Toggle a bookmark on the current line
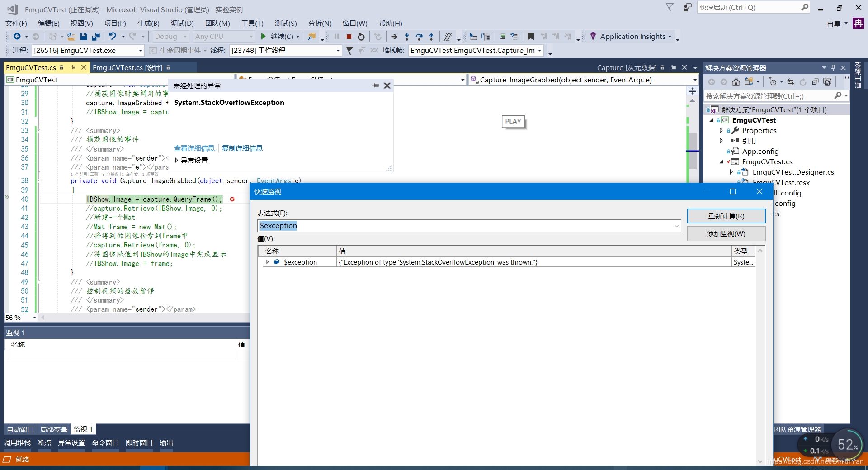Viewport: 868px width, 470px height. [531, 37]
